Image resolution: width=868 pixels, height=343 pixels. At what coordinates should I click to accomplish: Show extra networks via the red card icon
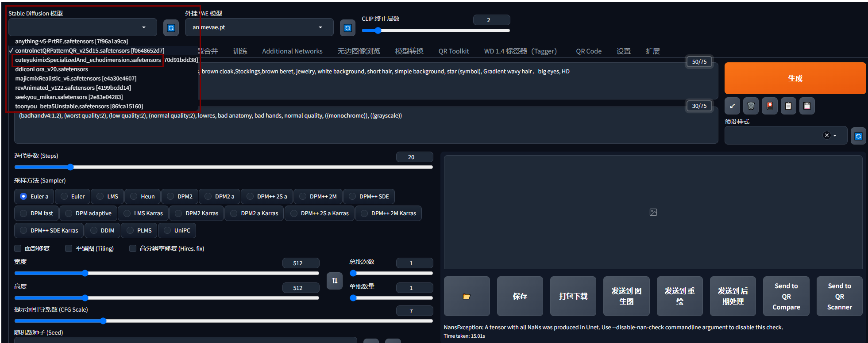770,106
